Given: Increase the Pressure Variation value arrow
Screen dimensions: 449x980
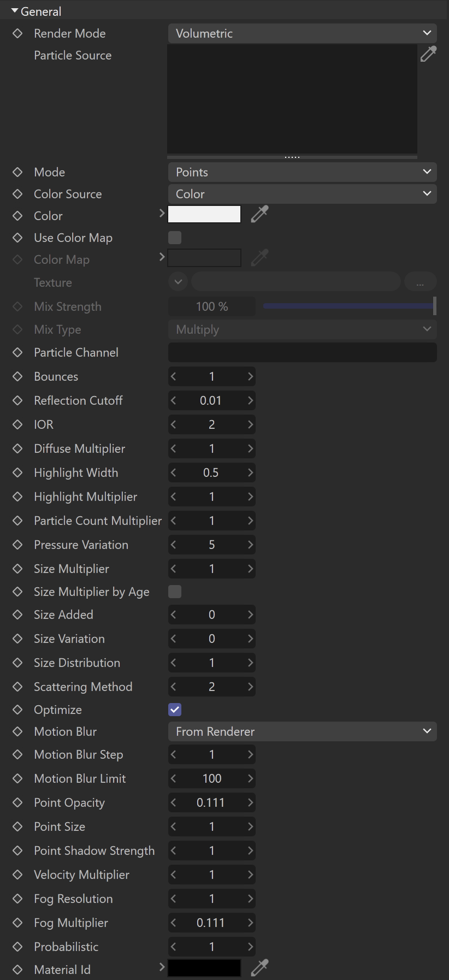Looking at the screenshot, I should (250, 545).
